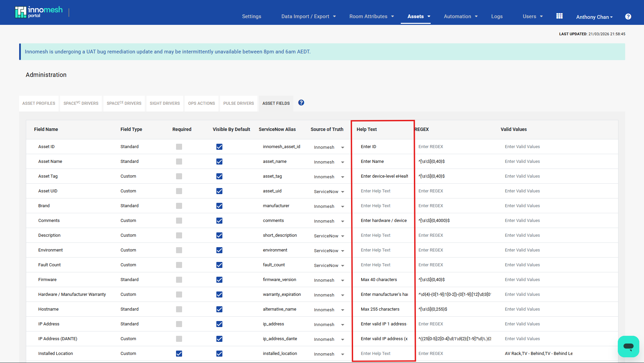The height and width of the screenshot is (363, 644).
Task: Uncheck Required checkbox for Installed Location
Action: pos(179,354)
